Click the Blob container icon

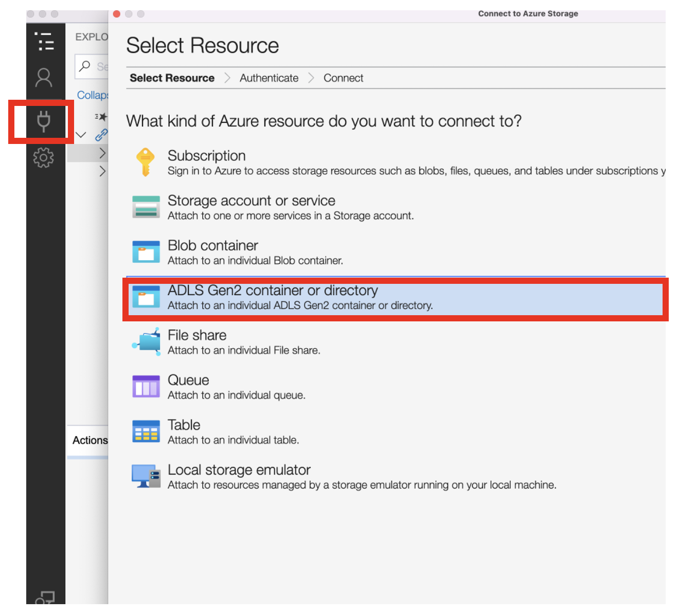146,252
